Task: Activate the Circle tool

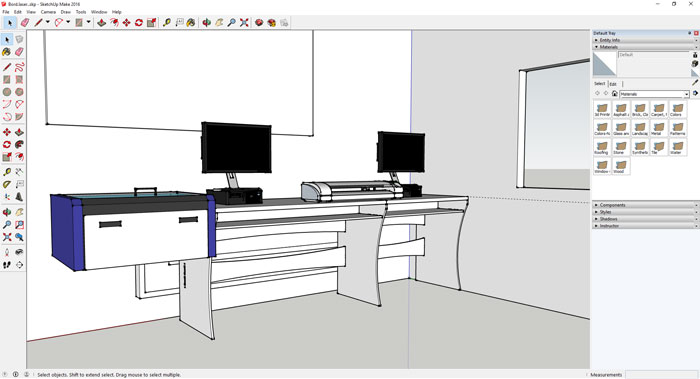Action: coord(7,92)
